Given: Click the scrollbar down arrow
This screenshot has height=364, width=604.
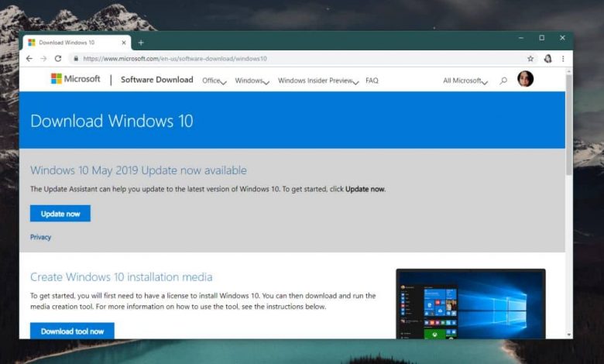Looking at the screenshot, I should 569,335.
